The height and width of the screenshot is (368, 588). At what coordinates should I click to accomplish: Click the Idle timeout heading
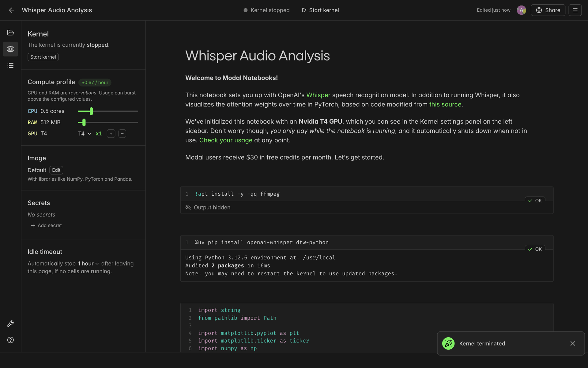click(x=45, y=252)
